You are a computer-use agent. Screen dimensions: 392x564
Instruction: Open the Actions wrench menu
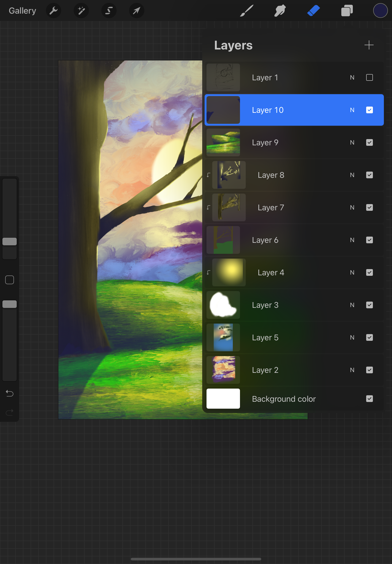point(54,10)
